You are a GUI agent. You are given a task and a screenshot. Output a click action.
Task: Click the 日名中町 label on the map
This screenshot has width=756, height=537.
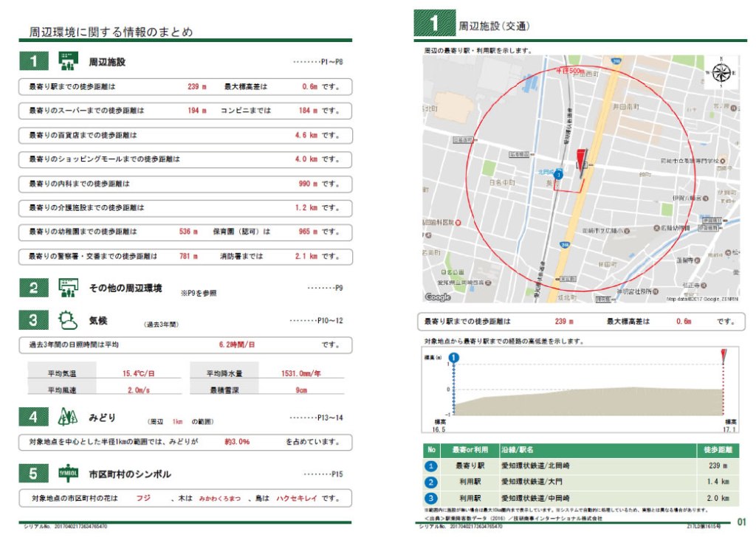(x=502, y=182)
